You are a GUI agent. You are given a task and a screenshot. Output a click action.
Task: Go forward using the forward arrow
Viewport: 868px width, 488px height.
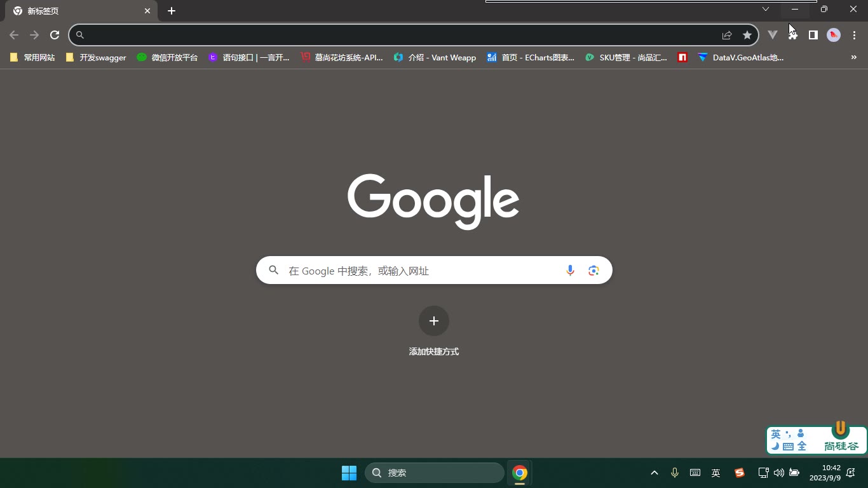coord(34,35)
